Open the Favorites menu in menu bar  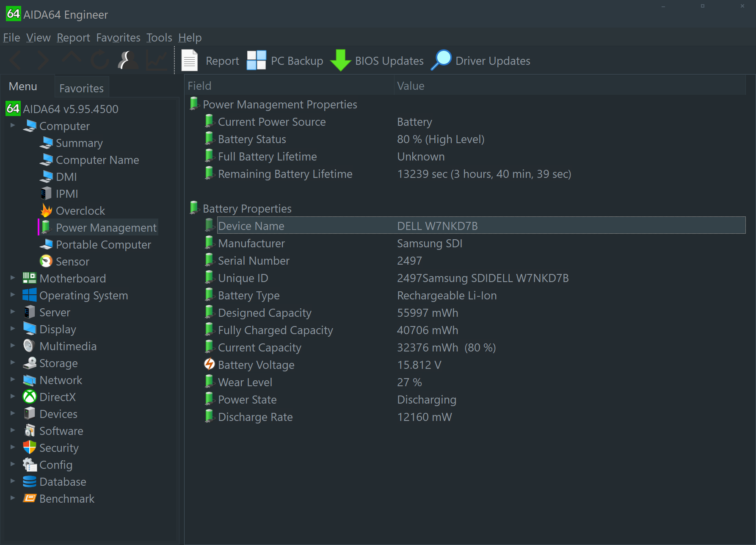[118, 38]
